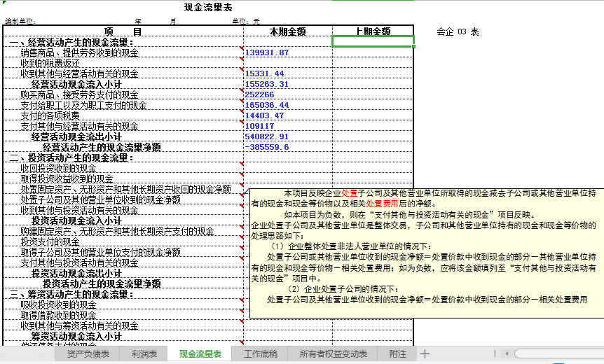This screenshot has width=604, height=364.
Task: Select cell with value 540822.91
Action: click(288, 136)
